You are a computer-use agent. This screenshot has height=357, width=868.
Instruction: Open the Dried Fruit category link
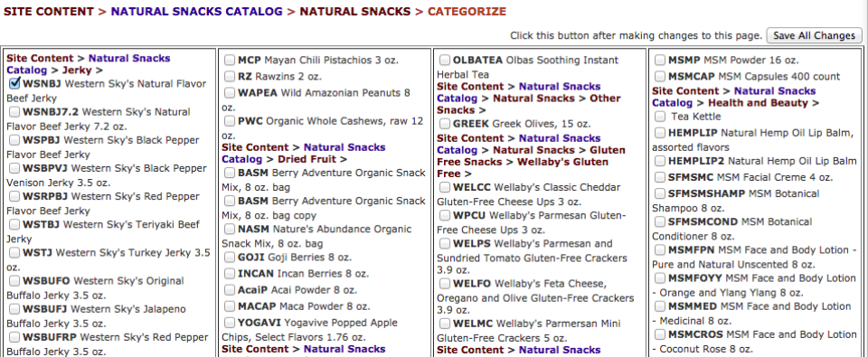tap(307, 159)
